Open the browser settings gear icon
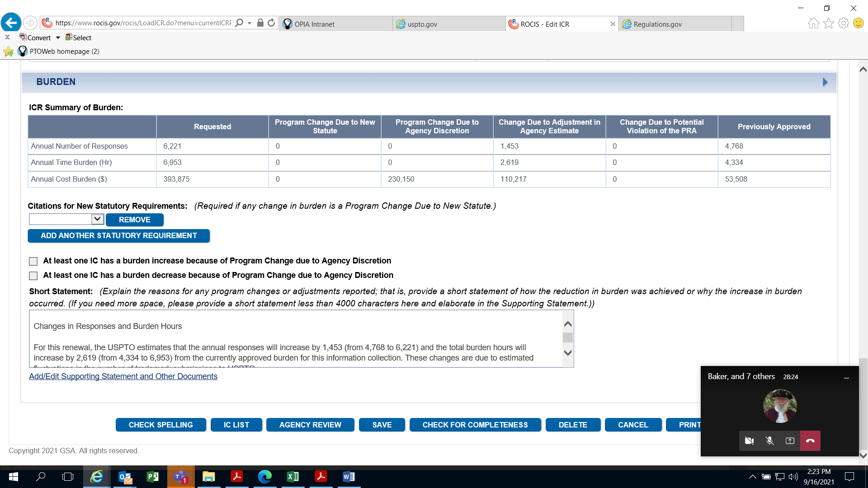868x488 pixels. pos(843,23)
